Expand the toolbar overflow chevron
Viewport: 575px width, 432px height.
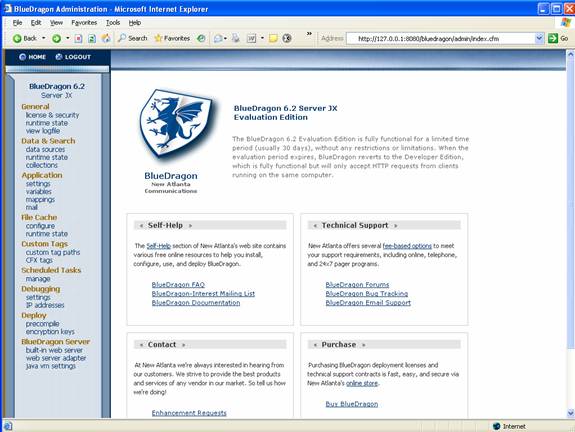coord(309,34)
